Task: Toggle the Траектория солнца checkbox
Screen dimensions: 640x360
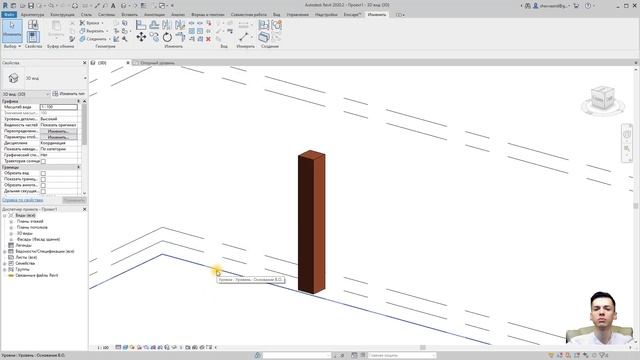Action: pyautogui.click(x=43, y=161)
